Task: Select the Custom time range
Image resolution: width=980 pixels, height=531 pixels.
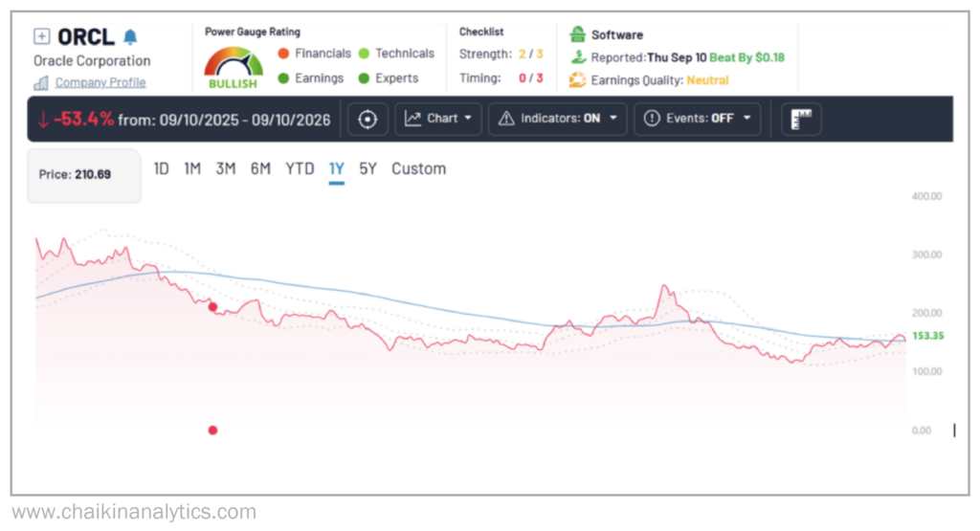Action: coord(419,168)
